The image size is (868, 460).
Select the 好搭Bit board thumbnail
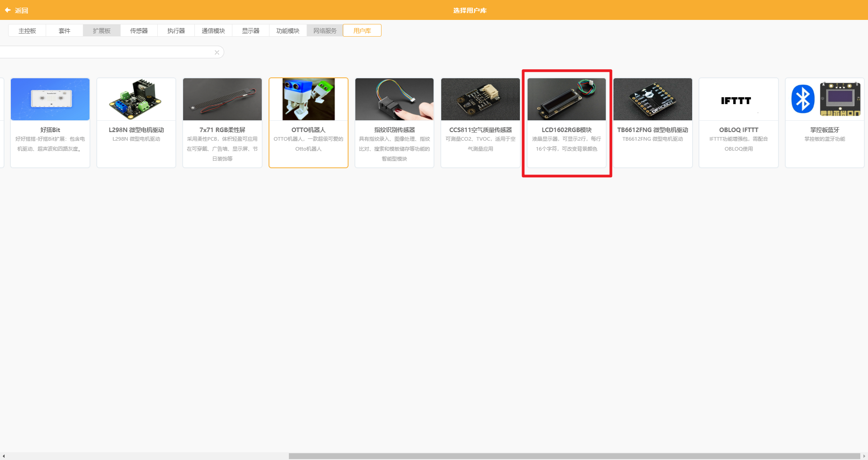click(x=50, y=99)
